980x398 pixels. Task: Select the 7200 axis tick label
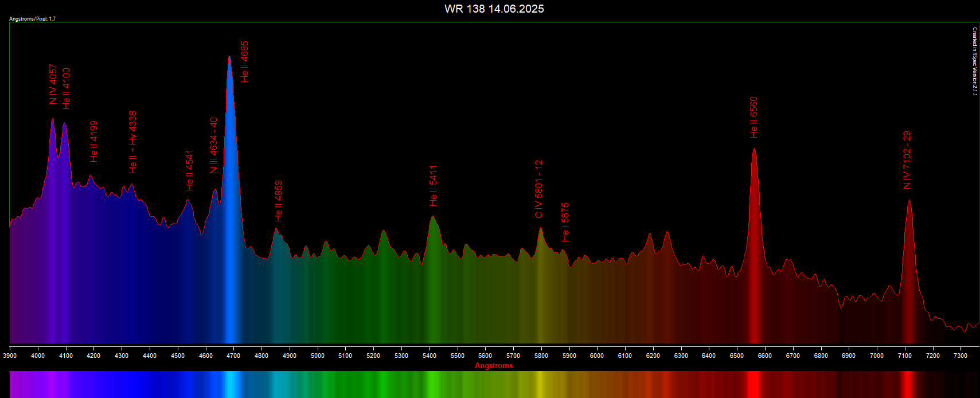933,356
